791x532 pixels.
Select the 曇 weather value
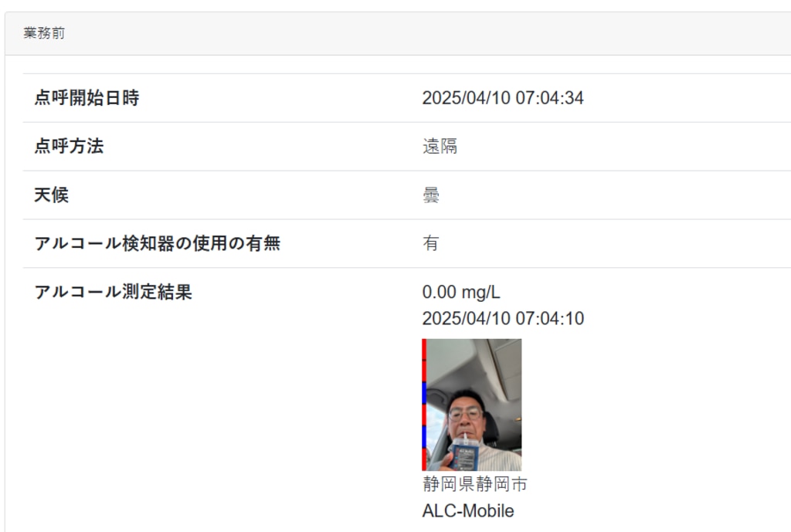point(431,195)
